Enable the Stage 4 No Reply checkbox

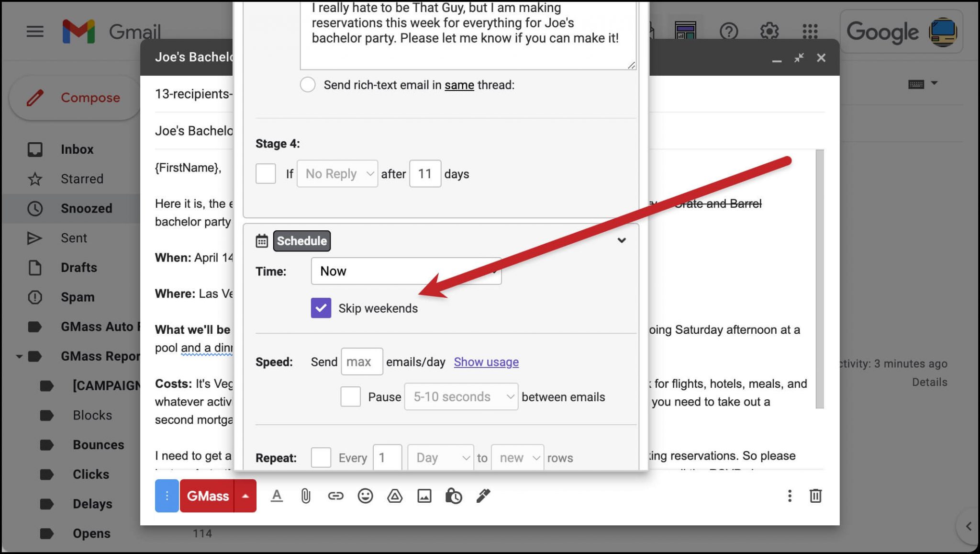pyautogui.click(x=266, y=174)
